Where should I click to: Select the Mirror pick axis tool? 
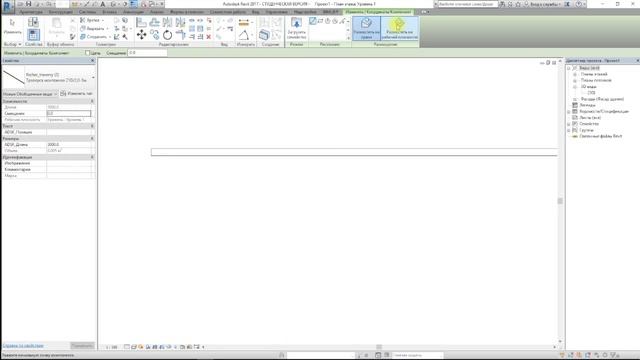click(x=167, y=22)
